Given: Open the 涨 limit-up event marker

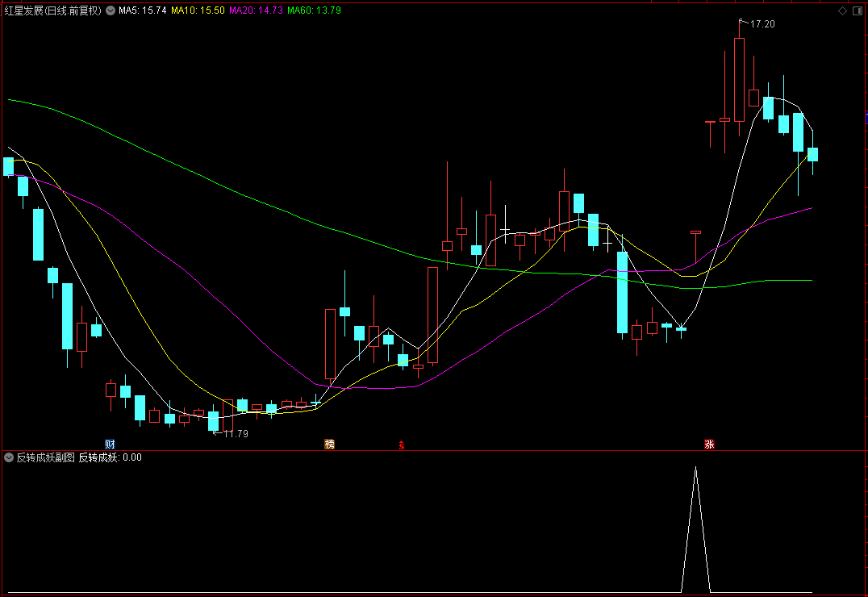Looking at the screenshot, I should (x=709, y=445).
